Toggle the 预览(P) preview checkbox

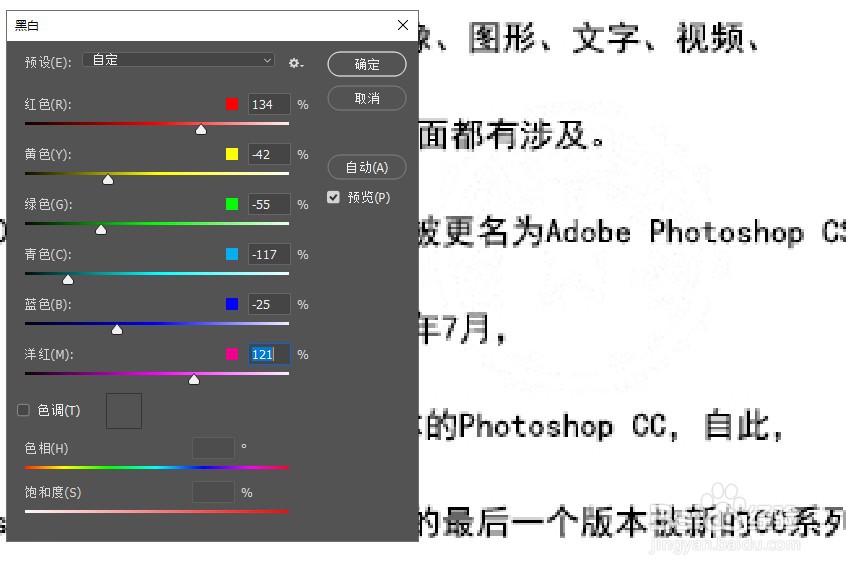click(x=333, y=197)
